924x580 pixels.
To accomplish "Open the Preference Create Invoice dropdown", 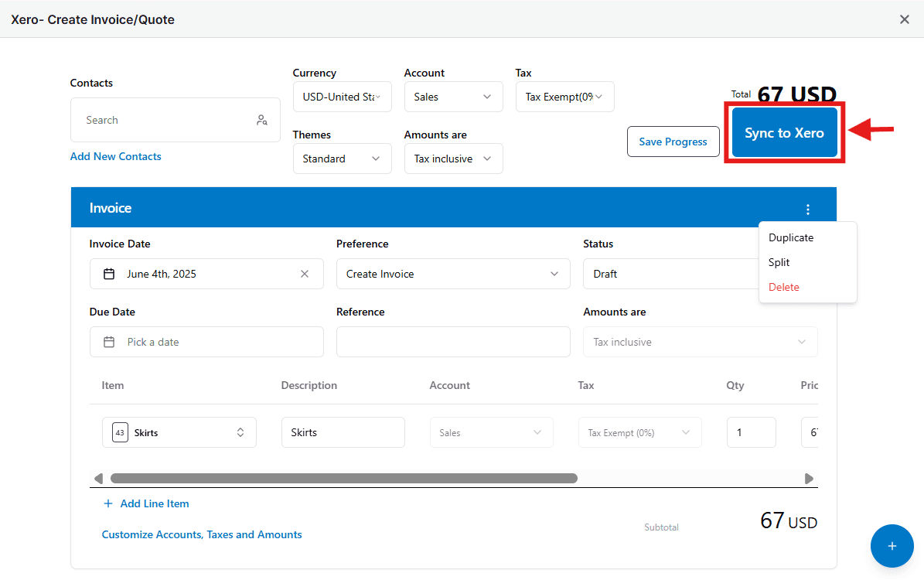I will pos(453,274).
